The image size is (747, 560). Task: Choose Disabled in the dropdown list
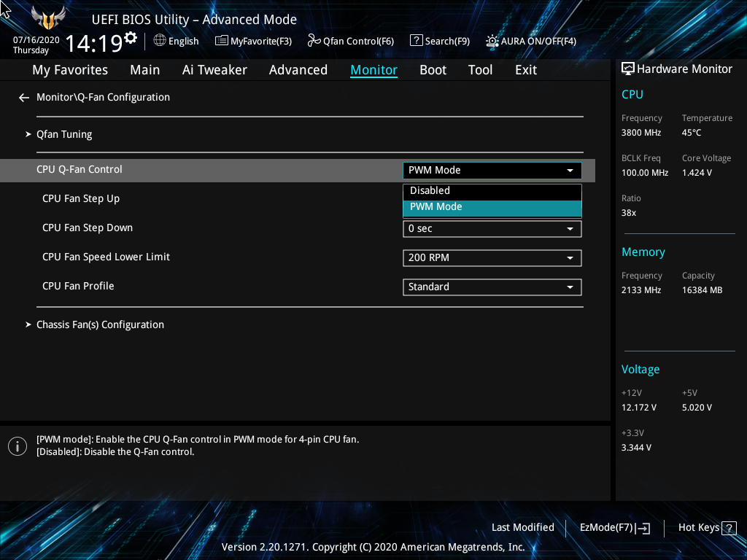pyautogui.click(x=492, y=190)
